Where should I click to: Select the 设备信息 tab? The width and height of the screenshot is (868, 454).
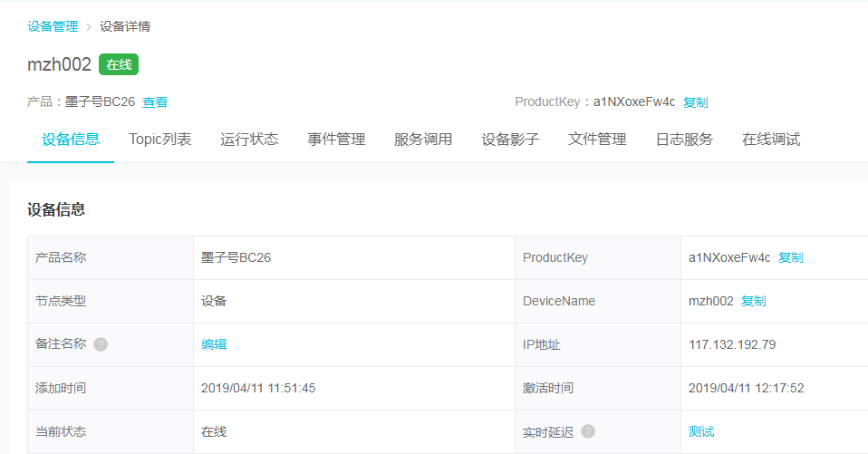[71, 140]
